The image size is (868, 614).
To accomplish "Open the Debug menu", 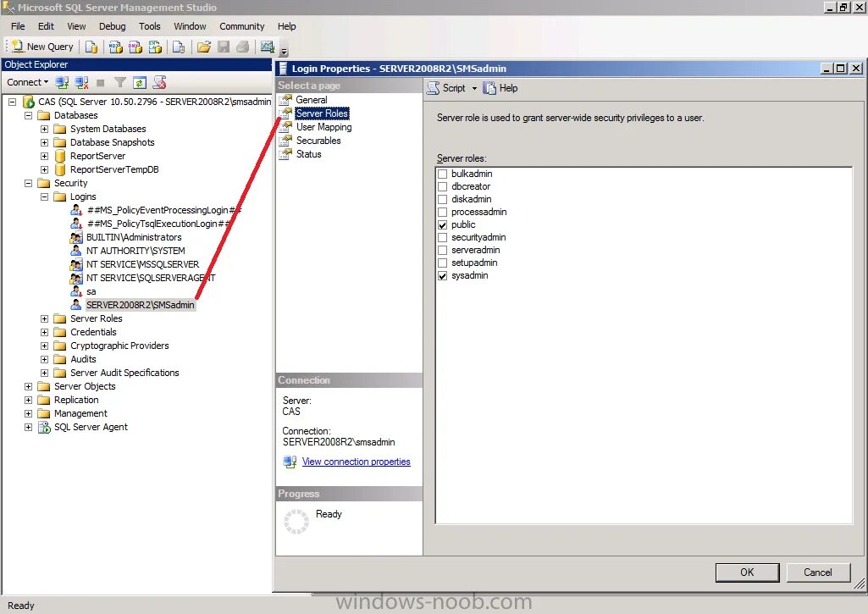I will pos(113,26).
